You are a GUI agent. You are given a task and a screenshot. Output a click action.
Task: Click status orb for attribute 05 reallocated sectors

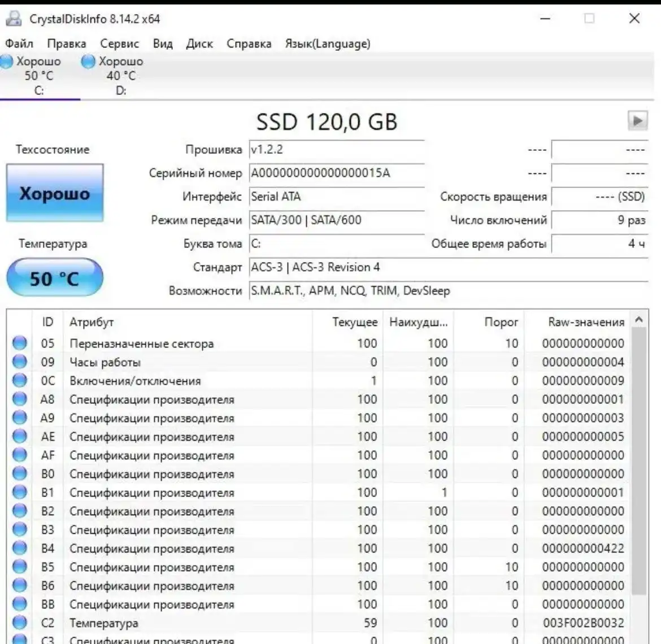[20, 343]
